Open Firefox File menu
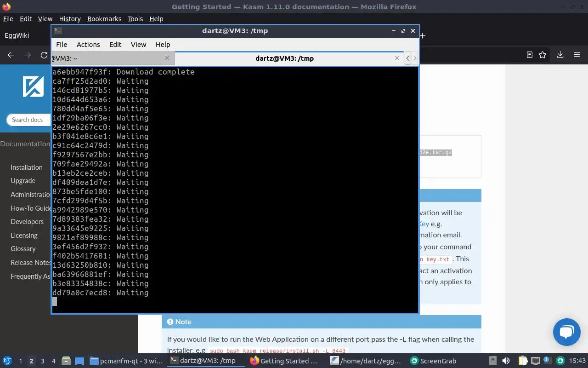588x368 pixels. pyautogui.click(x=8, y=19)
